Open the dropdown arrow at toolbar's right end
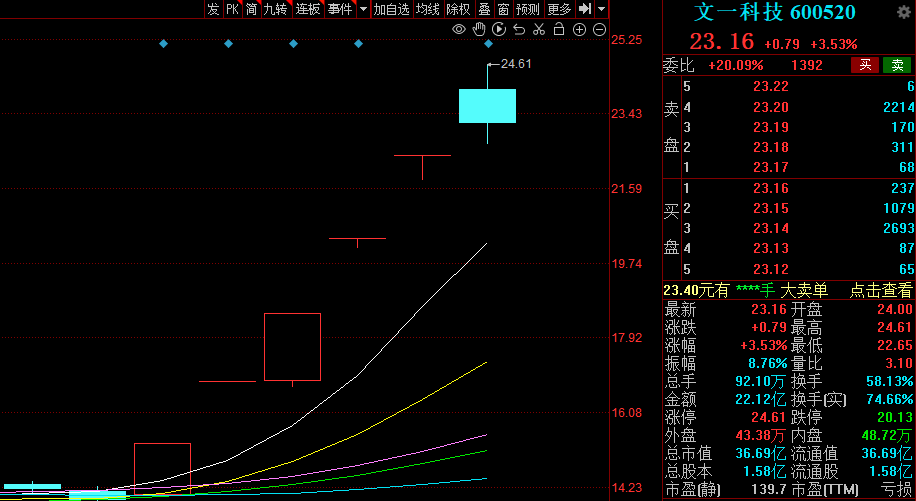The image size is (916, 501). (602, 9)
